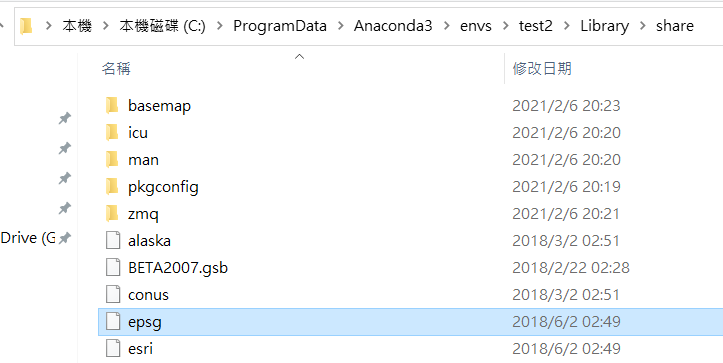Viewport: 723px width, 363px height.
Task: Click the man folder icon
Action: [112, 160]
